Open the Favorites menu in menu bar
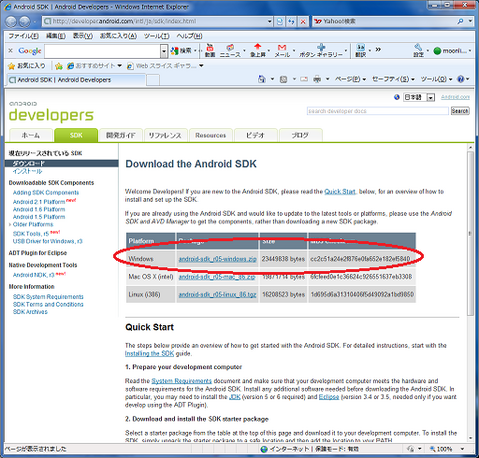 (x=118, y=36)
